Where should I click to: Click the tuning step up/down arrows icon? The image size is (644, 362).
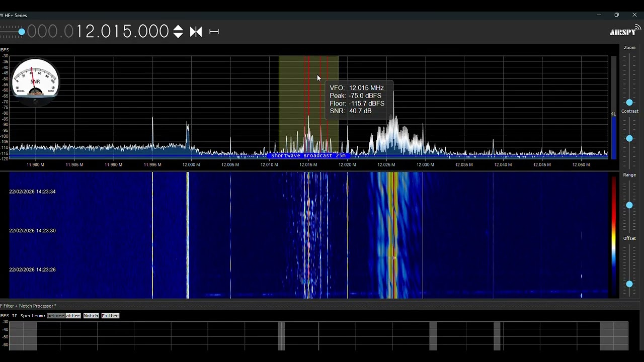coord(178,32)
